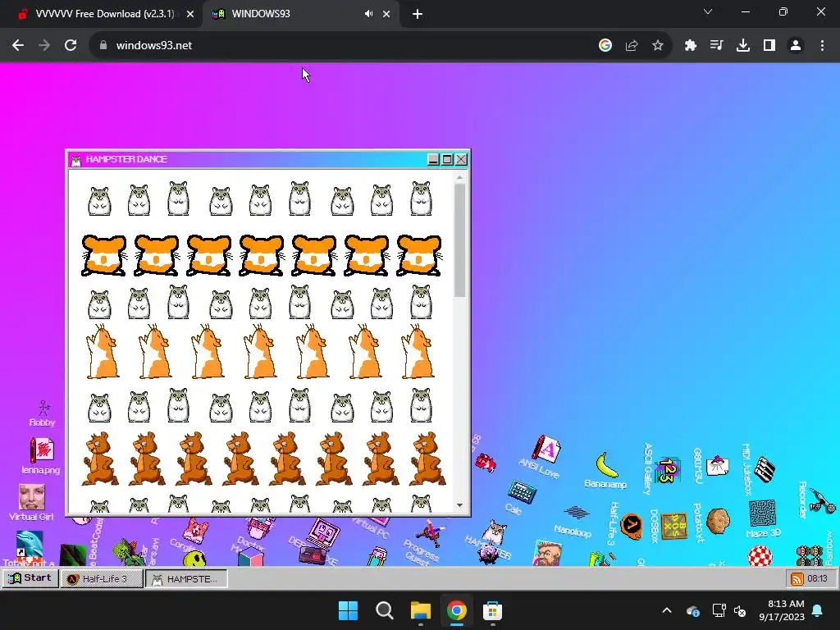Open the yellow smiley face desktop icon
Screen dimensions: 840x630
[x=194, y=558]
